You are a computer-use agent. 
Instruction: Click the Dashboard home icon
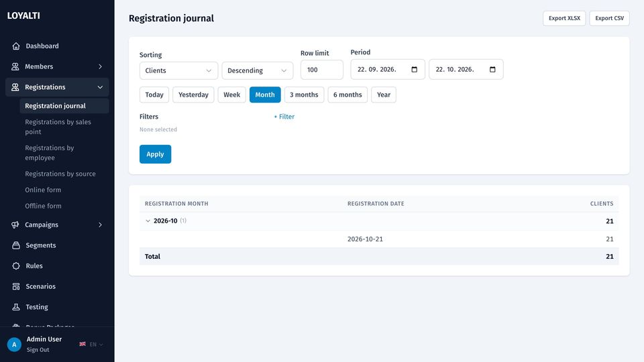point(16,46)
